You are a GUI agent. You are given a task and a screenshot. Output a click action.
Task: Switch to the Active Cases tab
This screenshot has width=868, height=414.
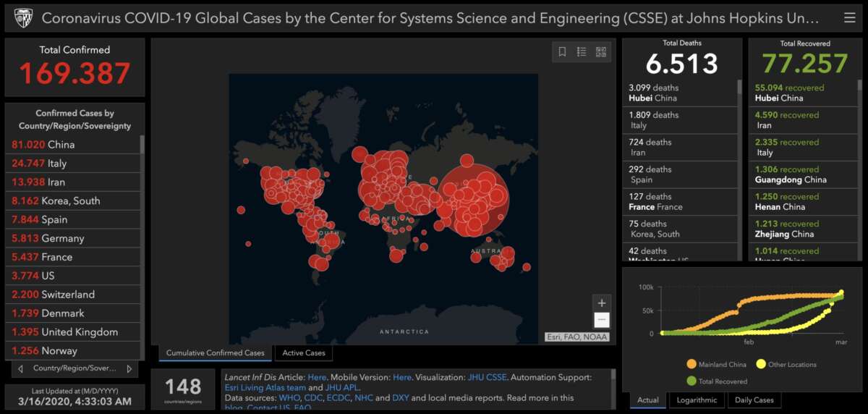(303, 353)
